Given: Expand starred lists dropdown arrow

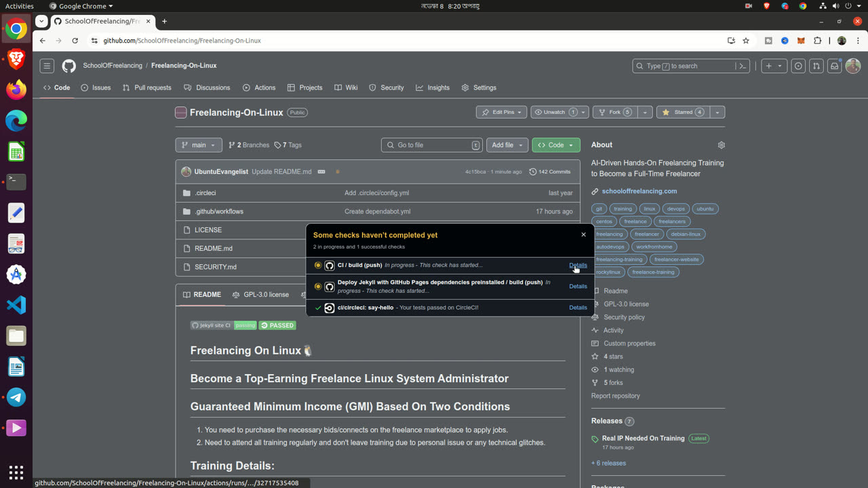Looking at the screenshot, I should [717, 112].
